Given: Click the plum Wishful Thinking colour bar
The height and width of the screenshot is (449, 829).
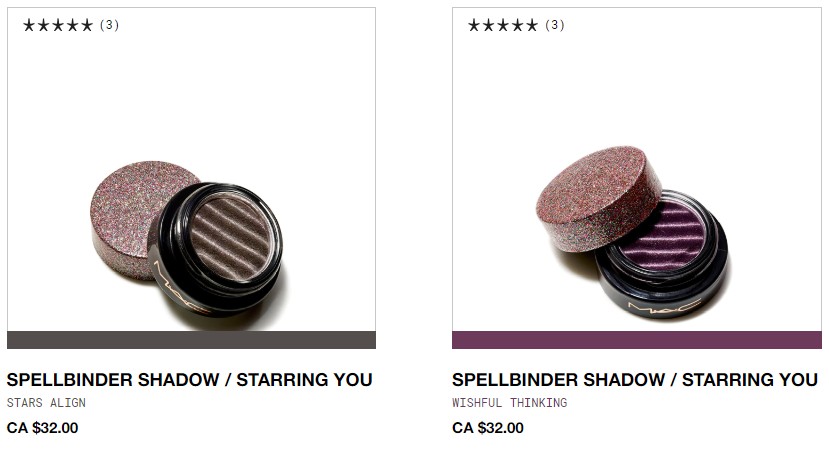Looking at the screenshot, I should tap(636, 340).
